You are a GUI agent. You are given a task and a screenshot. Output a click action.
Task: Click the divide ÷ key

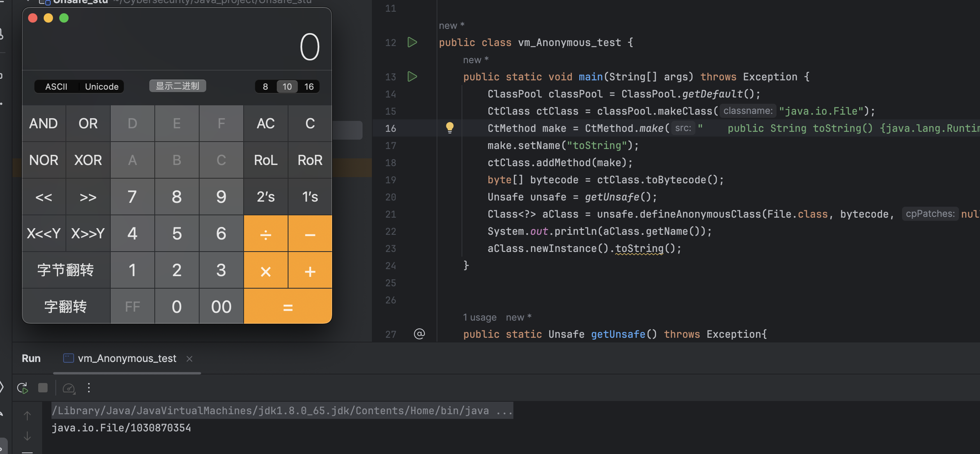coord(266,234)
